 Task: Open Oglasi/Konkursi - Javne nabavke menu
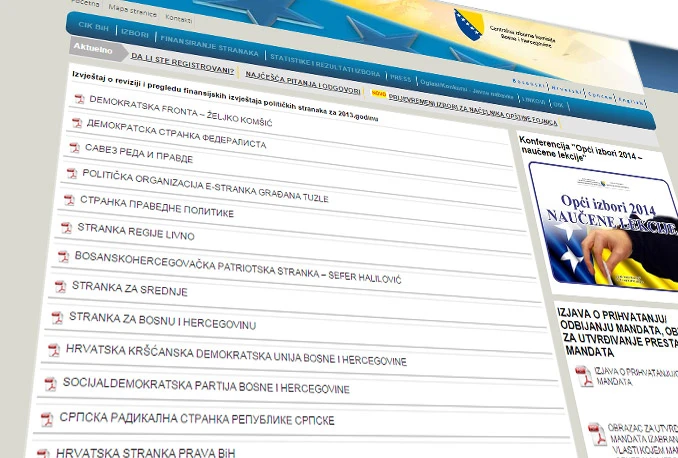467,90
